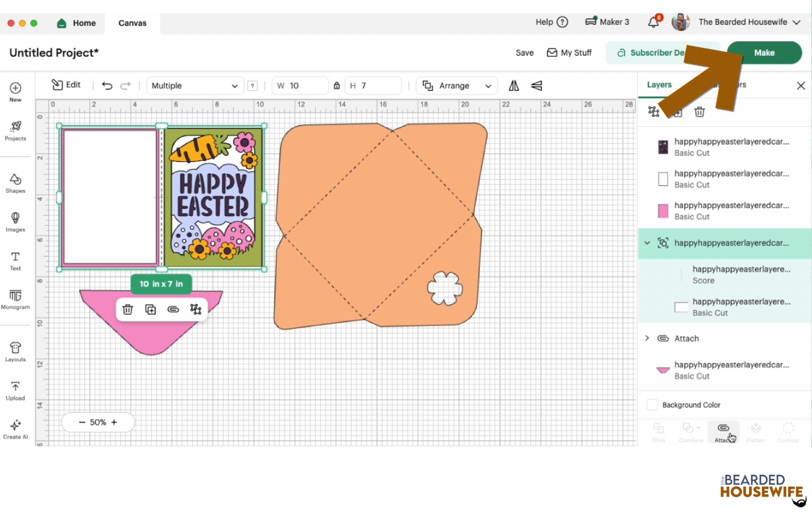The width and height of the screenshot is (812, 516).
Task: Open the Images library
Action: point(15,222)
